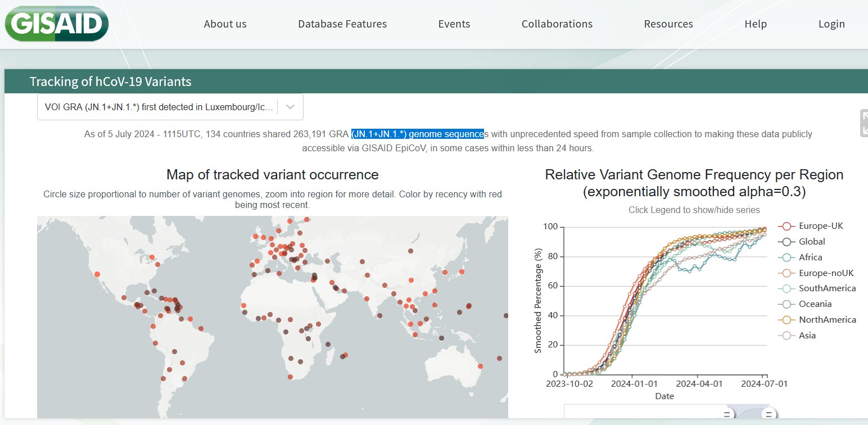Screen dimensions: 868x425
Task: Go to the Events menu item
Action: tap(454, 24)
